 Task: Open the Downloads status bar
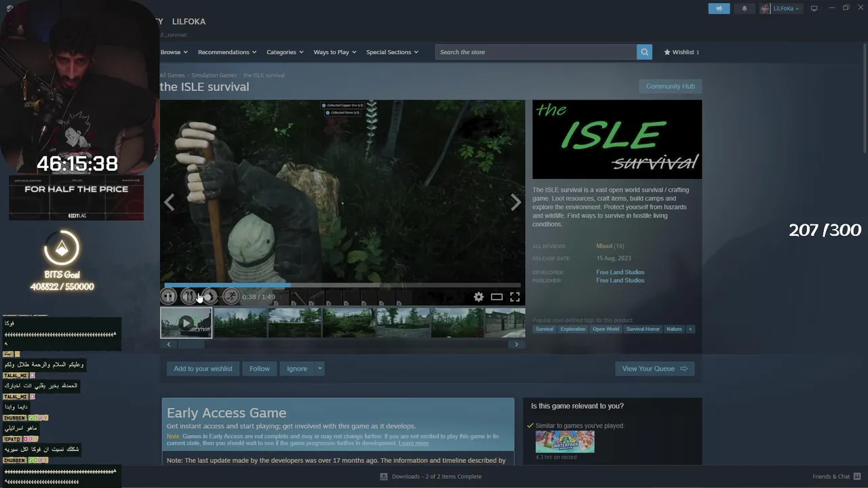(431, 476)
